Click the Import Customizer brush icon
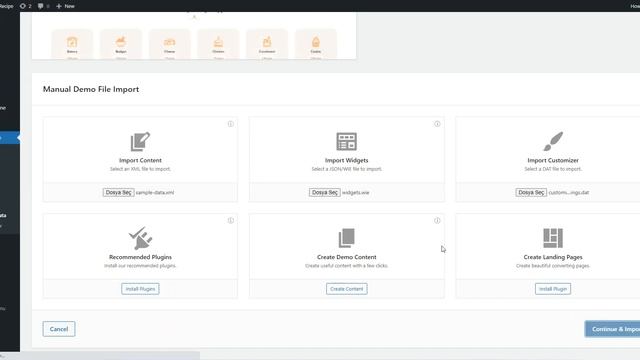Screen dimensions: 640x360 click(553, 141)
